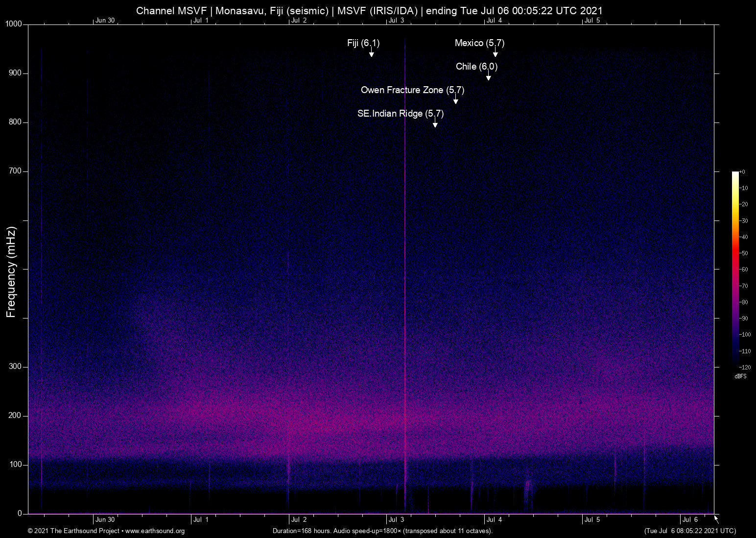Click the 300 frequency tick label

click(15, 367)
